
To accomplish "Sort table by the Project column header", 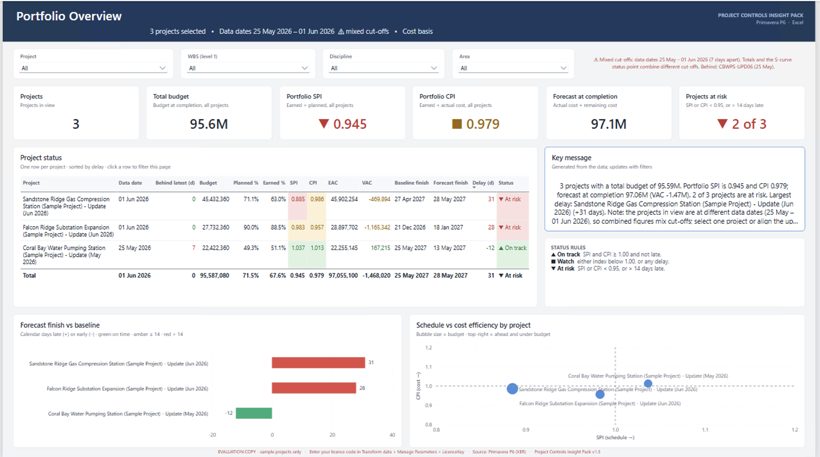I will (31, 183).
